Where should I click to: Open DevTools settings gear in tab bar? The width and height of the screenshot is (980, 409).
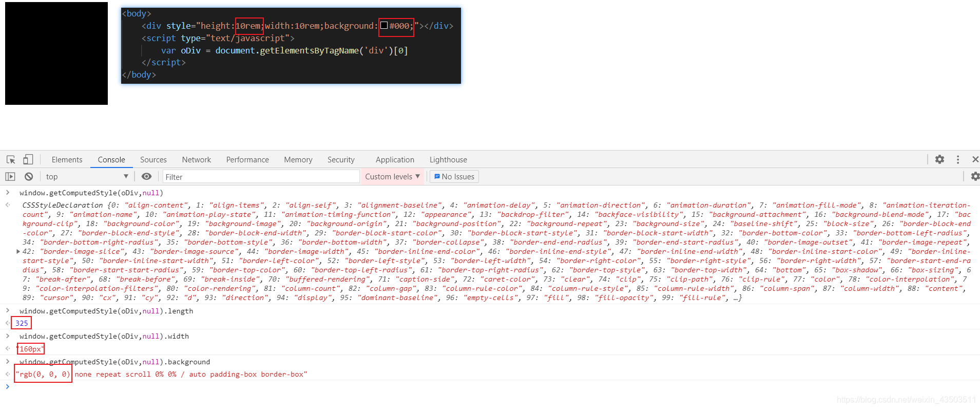939,159
